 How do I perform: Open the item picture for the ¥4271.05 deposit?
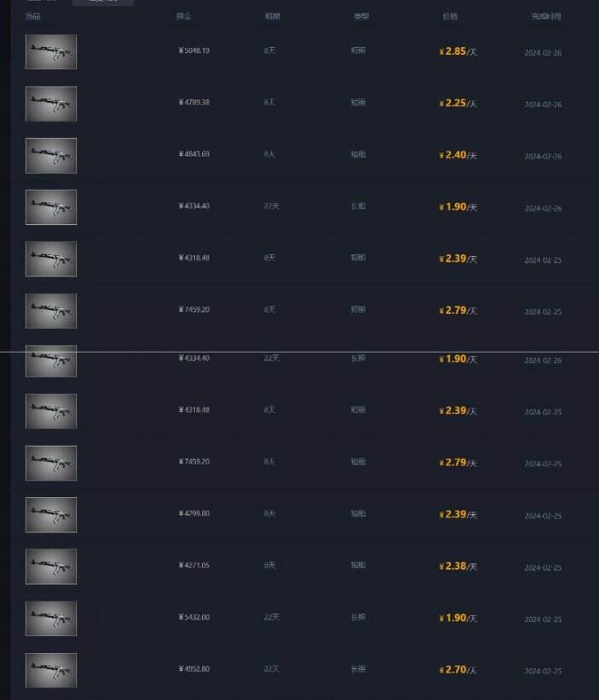click(x=50, y=567)
